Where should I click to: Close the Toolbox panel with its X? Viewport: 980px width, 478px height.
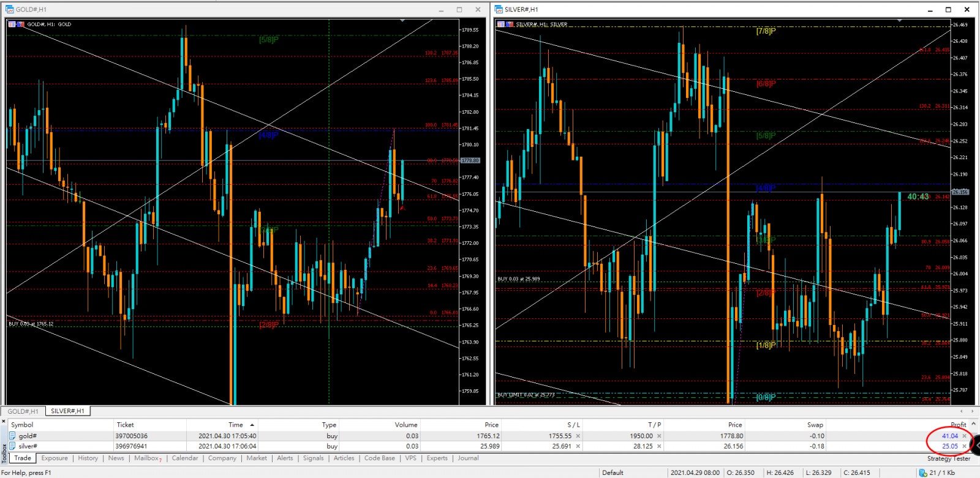coord(4,422)
